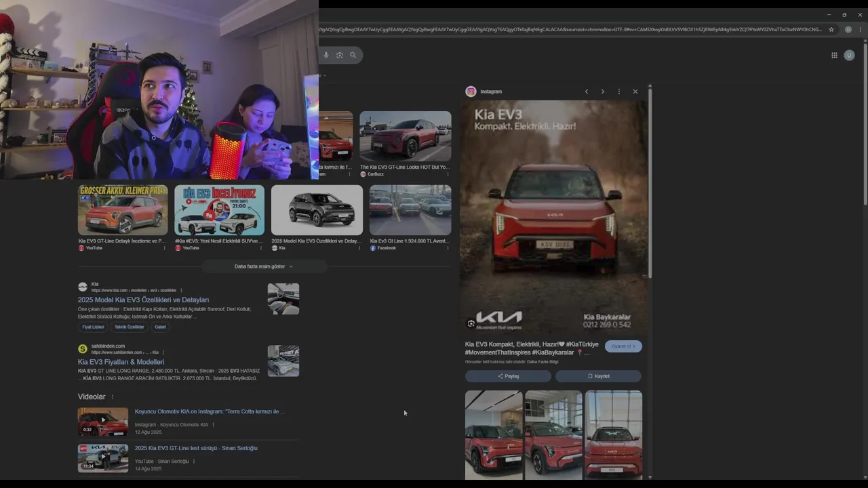Click the 'Teknik Özellikler' chip
The image size is (868, 488).
click(x=129, y=327)
